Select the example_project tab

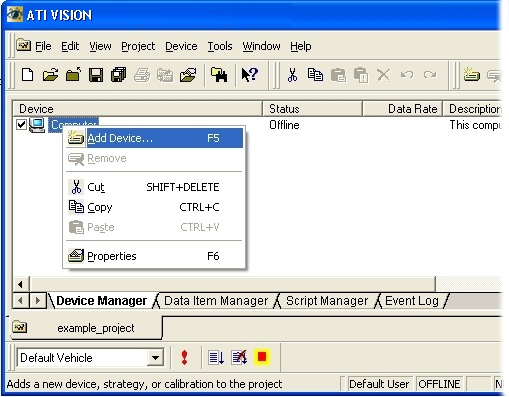87,328
